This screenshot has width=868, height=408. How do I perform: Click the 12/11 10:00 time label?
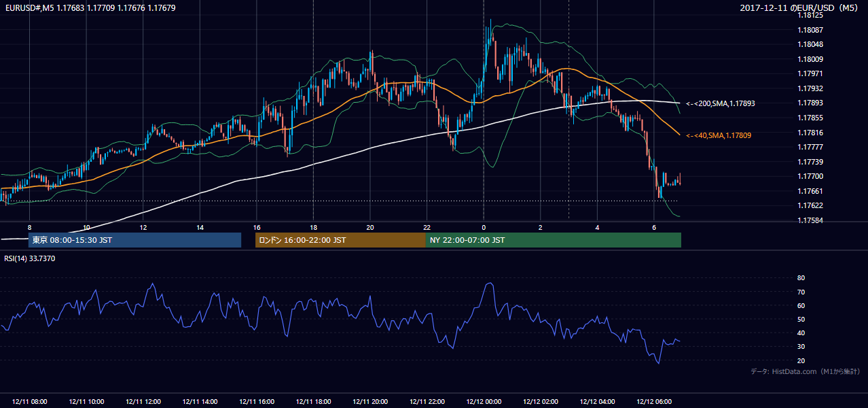pos(86,402)
